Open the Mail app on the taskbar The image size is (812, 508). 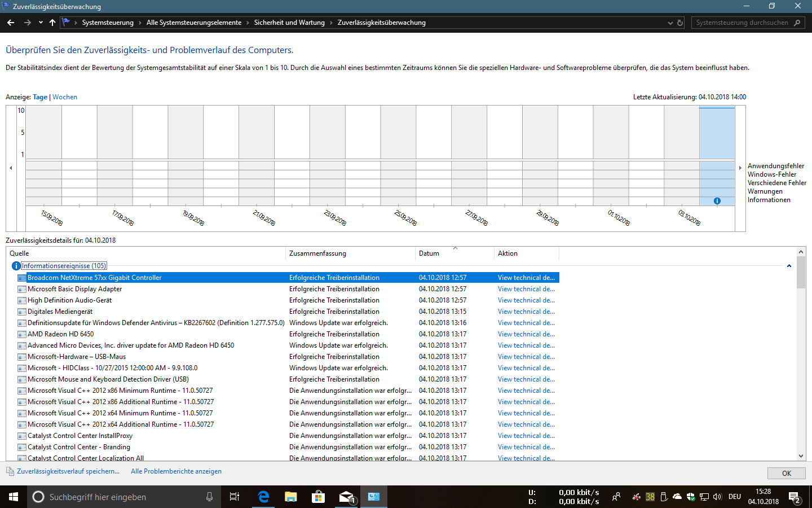[x=346, y=497]
